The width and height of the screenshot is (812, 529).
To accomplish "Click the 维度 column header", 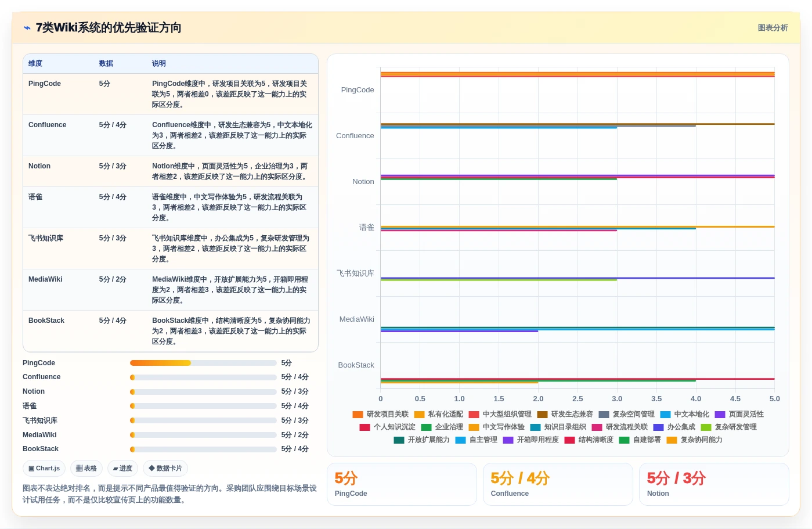I will [x=35, y=63].
